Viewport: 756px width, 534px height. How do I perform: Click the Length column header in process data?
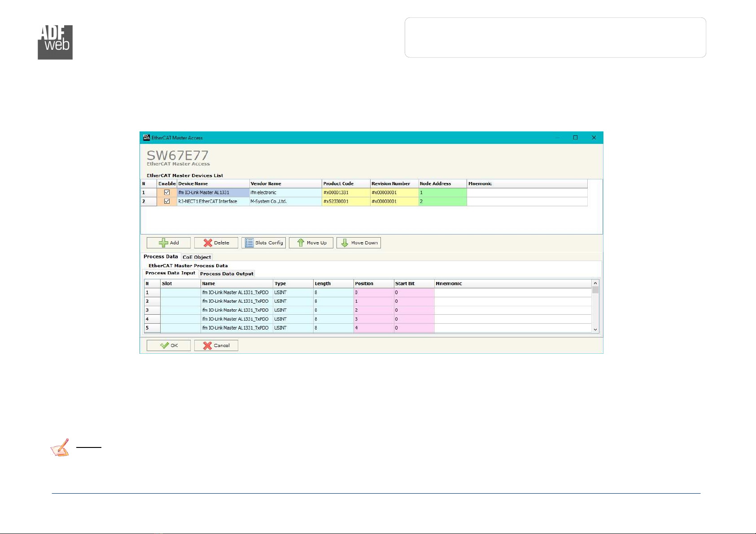coord(333,283)
